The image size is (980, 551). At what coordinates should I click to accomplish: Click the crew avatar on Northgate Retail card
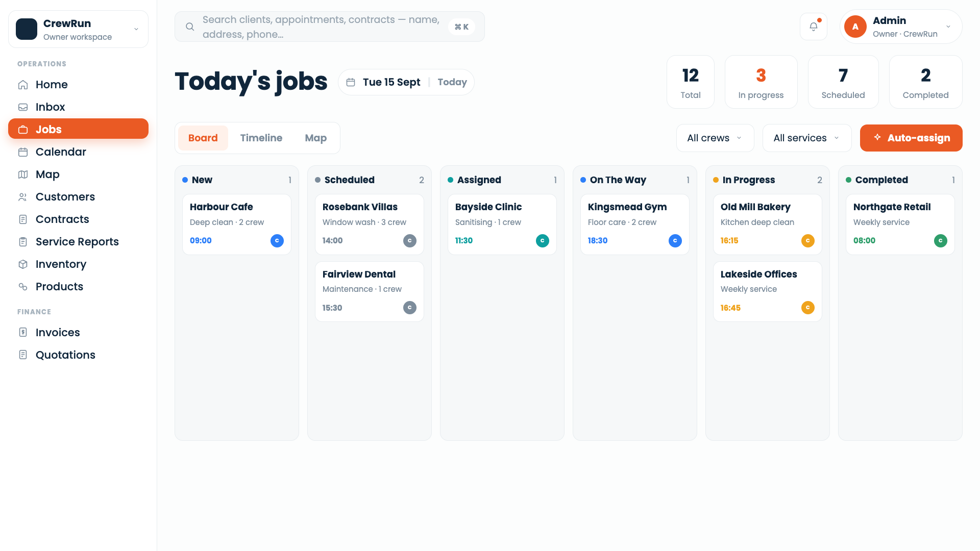[941, 241]
